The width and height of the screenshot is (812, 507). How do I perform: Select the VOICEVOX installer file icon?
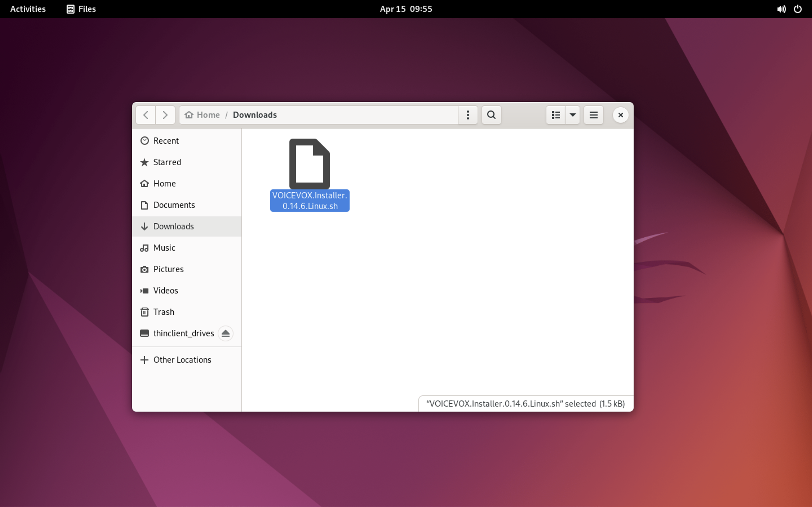[309, 164]
